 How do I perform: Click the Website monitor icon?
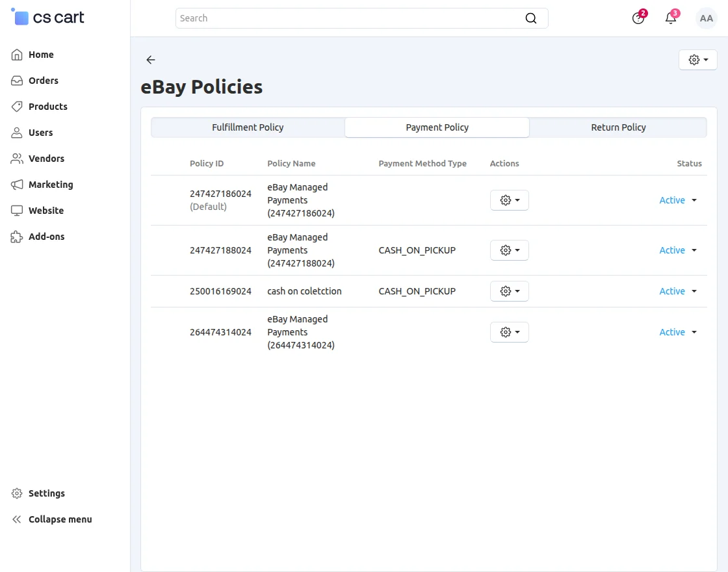pos(17,211)
